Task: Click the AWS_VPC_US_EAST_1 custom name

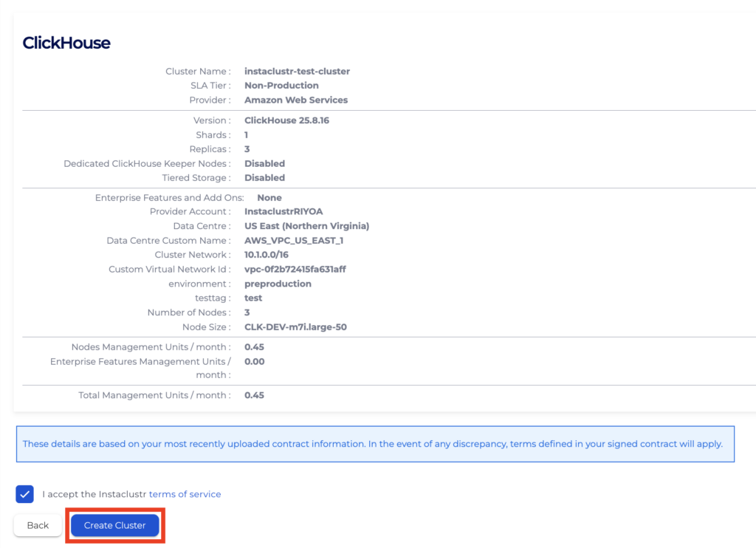Action: coord(294,241)
